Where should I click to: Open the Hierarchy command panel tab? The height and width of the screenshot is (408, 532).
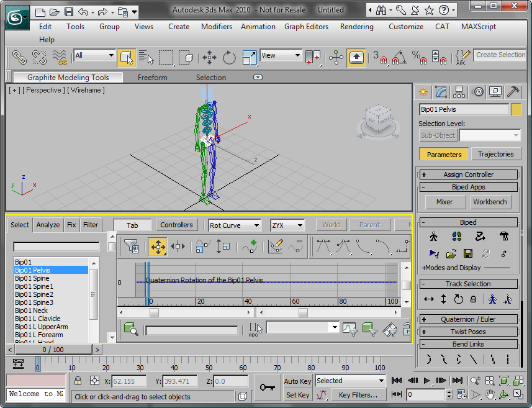[x=459, y=92]
